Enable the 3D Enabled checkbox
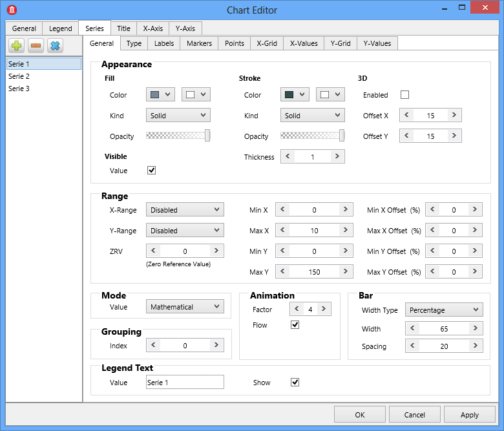The width and height of the screenshot is (504, 431). click(x=404, y=95)
